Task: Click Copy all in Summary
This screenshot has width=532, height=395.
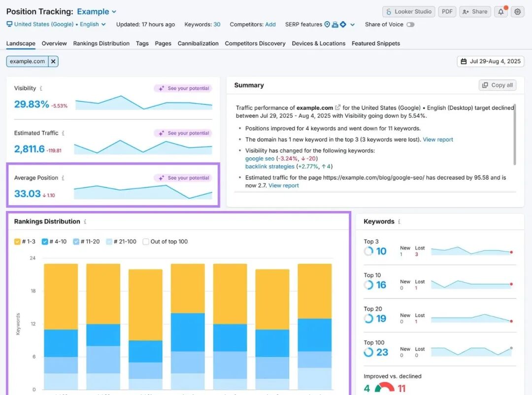Action: [x=498, y=85]
